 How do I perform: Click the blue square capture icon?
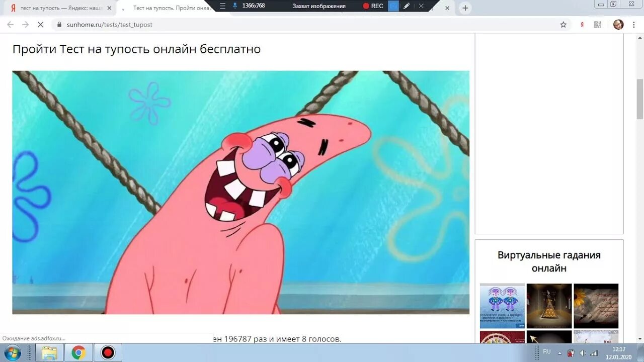point(393,6)
